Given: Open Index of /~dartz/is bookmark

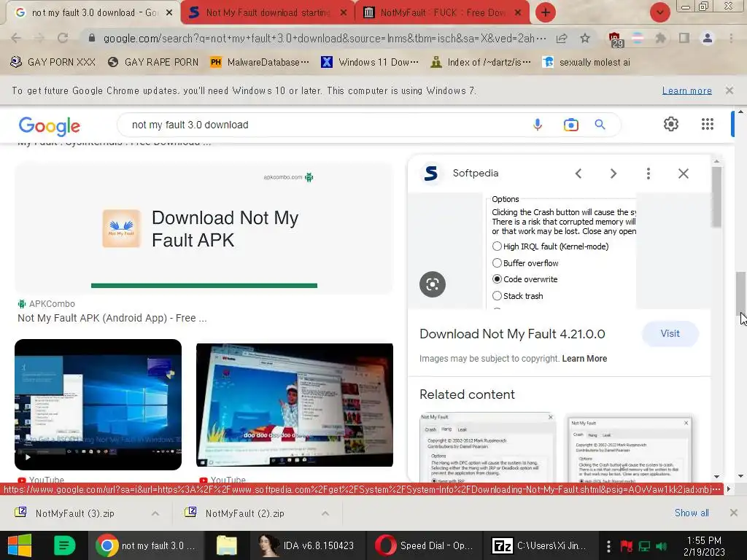Looking at the screenshot, I should [x=480, y=62].
